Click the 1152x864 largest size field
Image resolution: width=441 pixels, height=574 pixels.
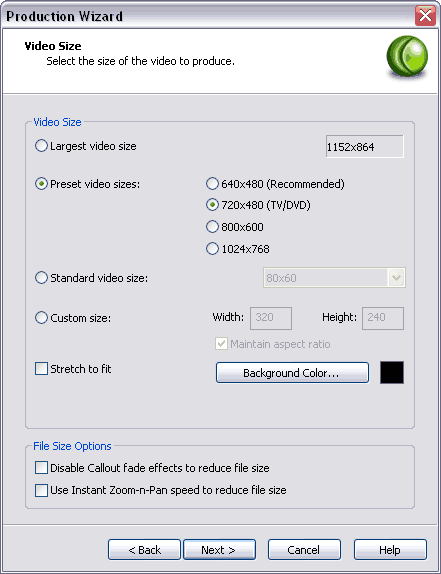[365, 146]
